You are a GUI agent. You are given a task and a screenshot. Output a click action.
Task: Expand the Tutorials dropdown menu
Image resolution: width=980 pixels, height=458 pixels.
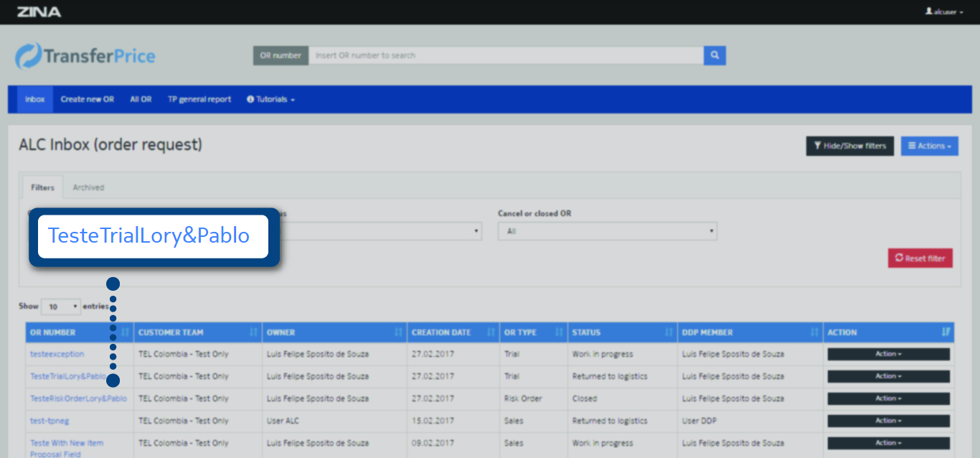click(x=270, y=100)
